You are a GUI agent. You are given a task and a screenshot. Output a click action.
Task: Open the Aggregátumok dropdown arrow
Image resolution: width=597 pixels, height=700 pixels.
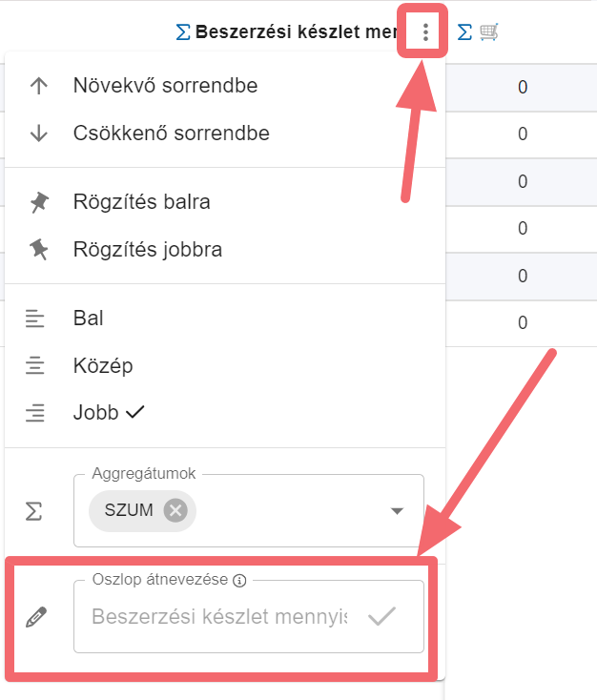397,511
